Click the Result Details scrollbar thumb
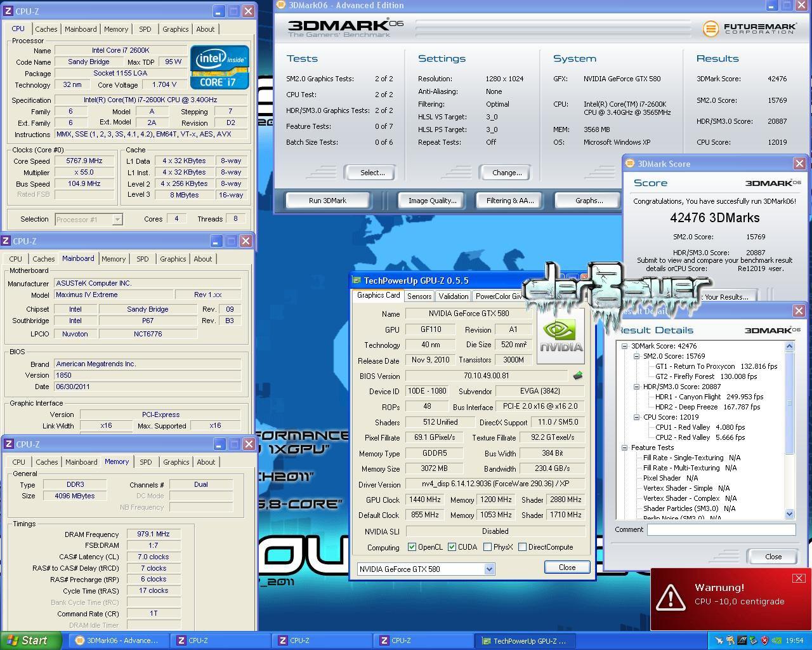Image resolution: width=812 pixels, height=650 pixels. [790, 402]
